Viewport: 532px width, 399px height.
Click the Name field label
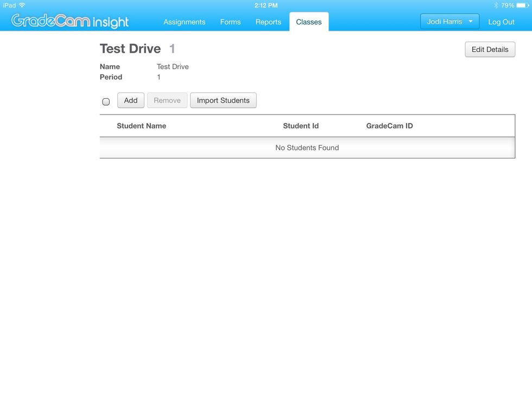(110, 66)
